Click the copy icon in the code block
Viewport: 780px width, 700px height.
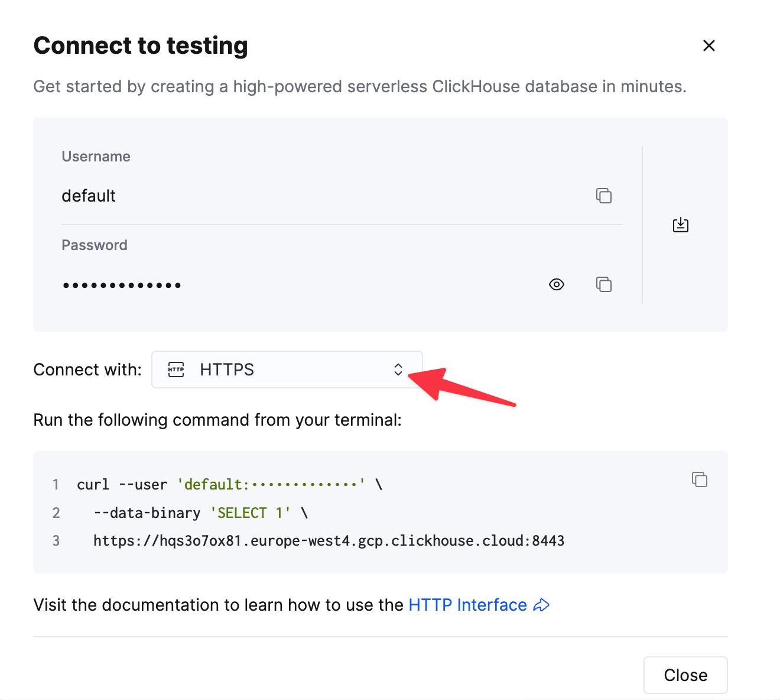(699, 479)
